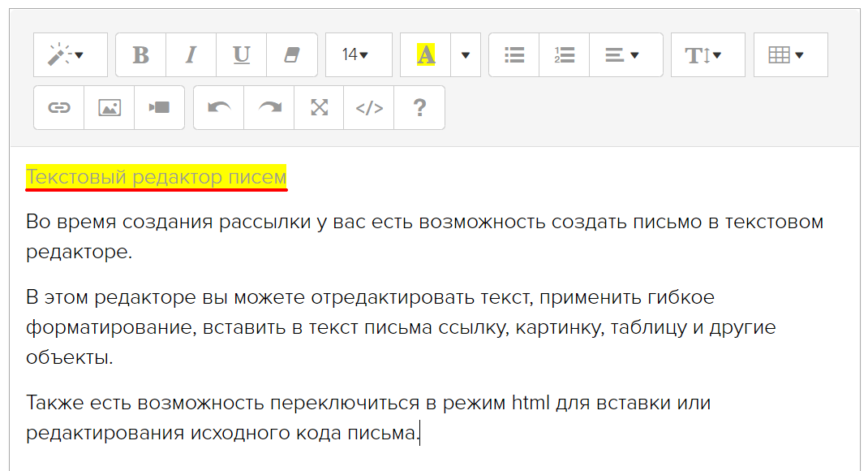Toggle underline formatting
This screenshot has height=471, width=868.
[242, 55]
